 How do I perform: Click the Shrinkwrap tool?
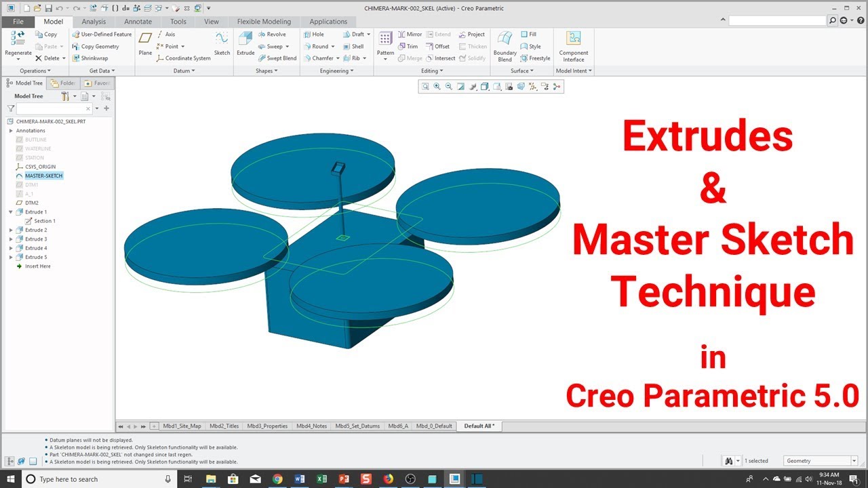[90, 58]
